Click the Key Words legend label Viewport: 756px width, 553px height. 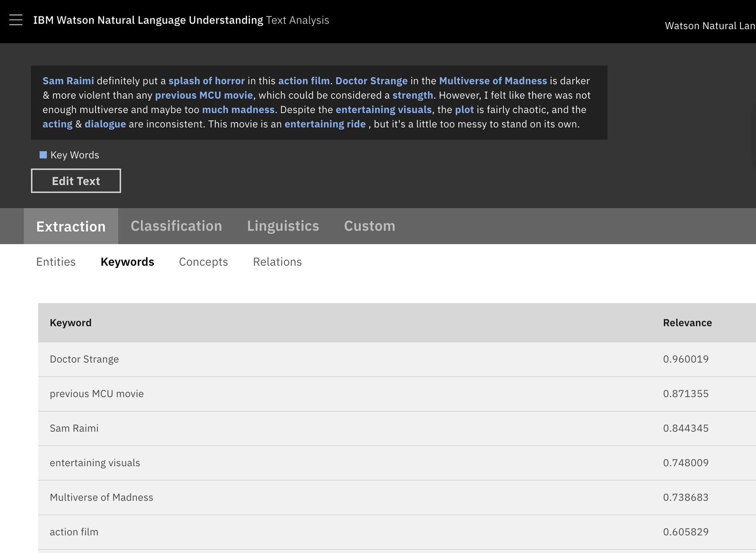click(75, 155)
